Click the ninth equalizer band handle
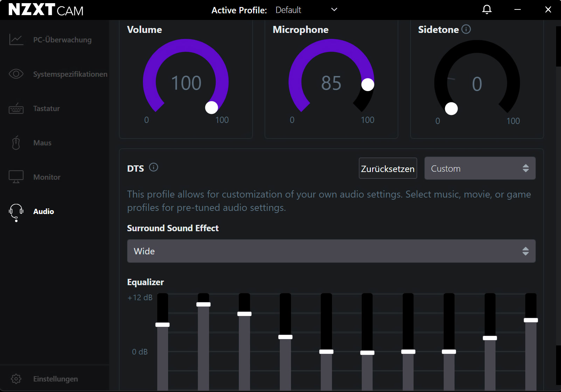 pyautogui.click(x=490, y=338)
